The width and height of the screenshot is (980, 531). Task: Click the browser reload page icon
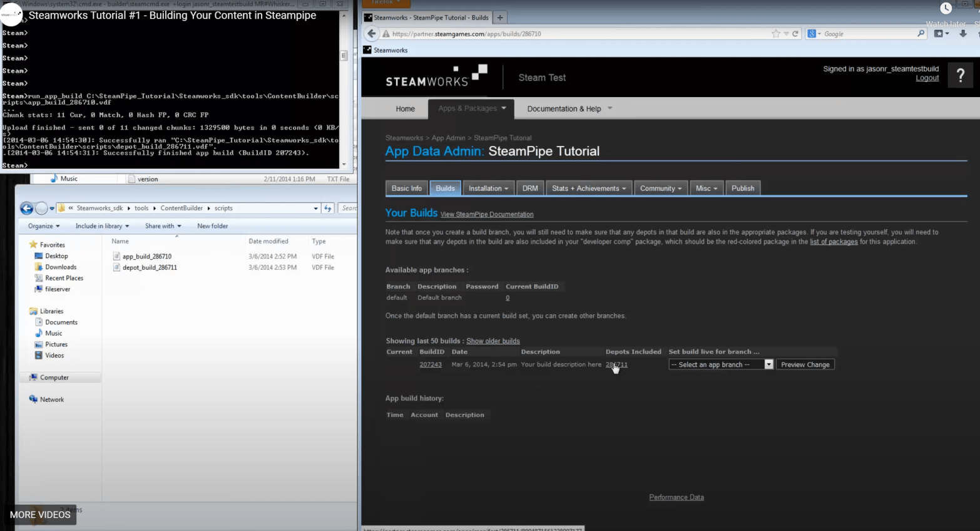[795, 34]
